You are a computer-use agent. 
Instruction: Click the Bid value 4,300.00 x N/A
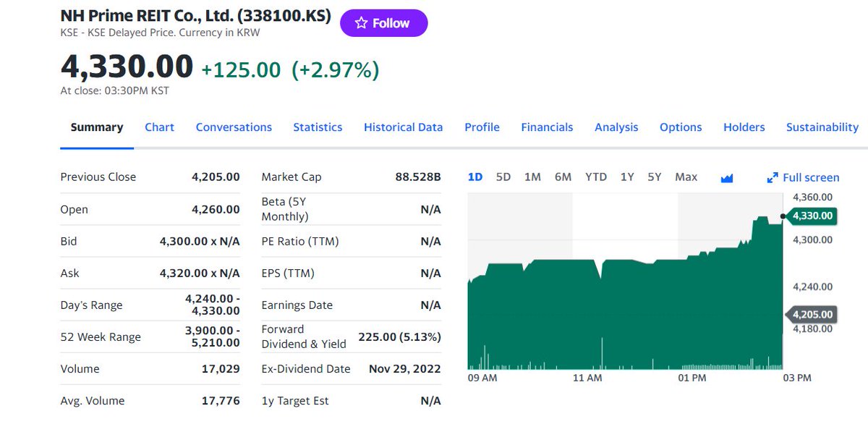click(x=200, y=242)
